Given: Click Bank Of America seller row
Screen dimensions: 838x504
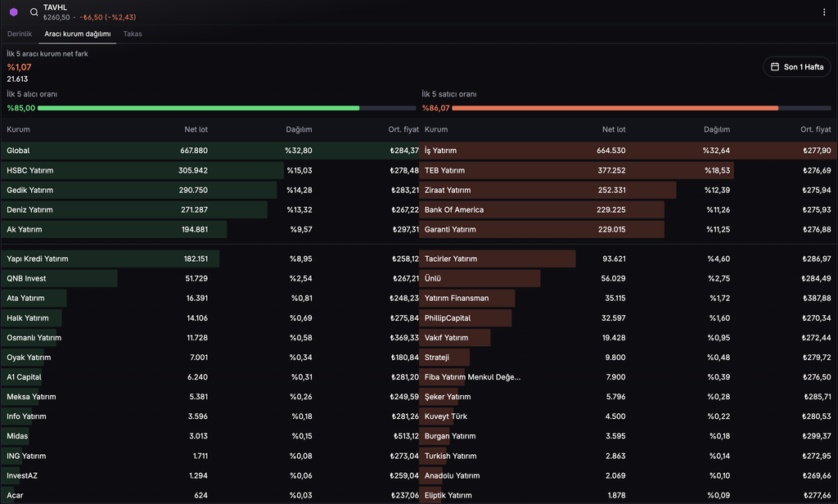Looking at the screenshot, I should point(628,210).
